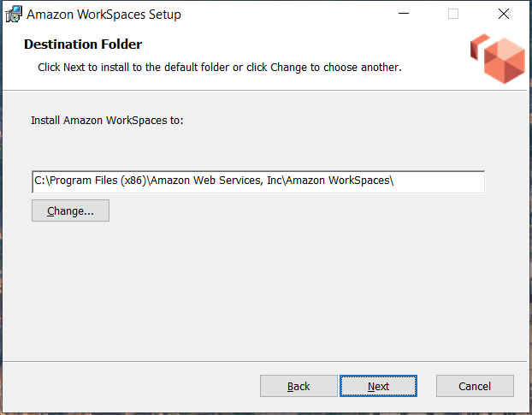Click the empty title bar space beside Minimize
Screen dimensions: 532x415
(x=299, y=14)
